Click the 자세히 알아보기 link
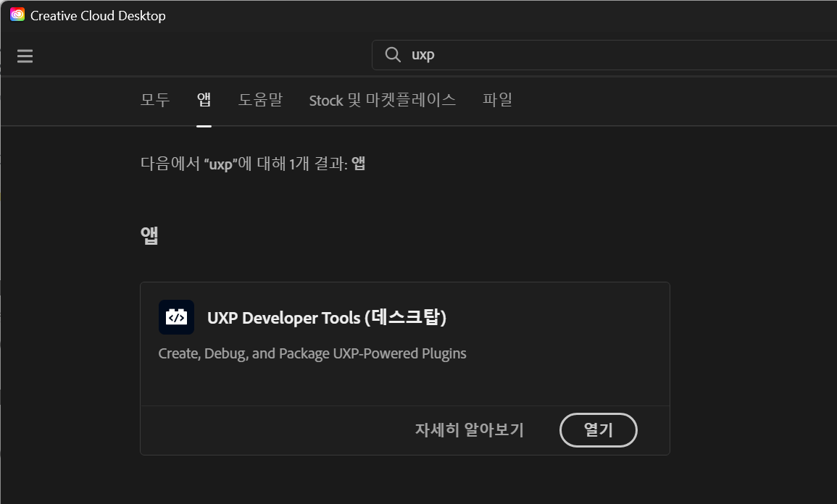Screen dimensions: 837x504 [470, 430]
